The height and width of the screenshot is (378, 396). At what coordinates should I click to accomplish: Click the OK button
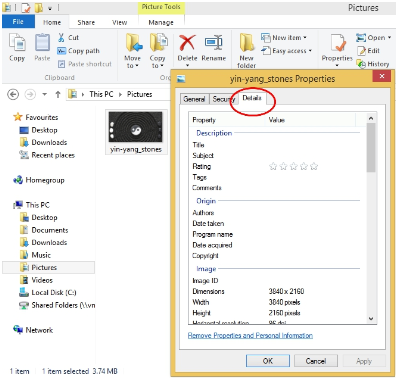pyautogui.click(x=268, y=361)
